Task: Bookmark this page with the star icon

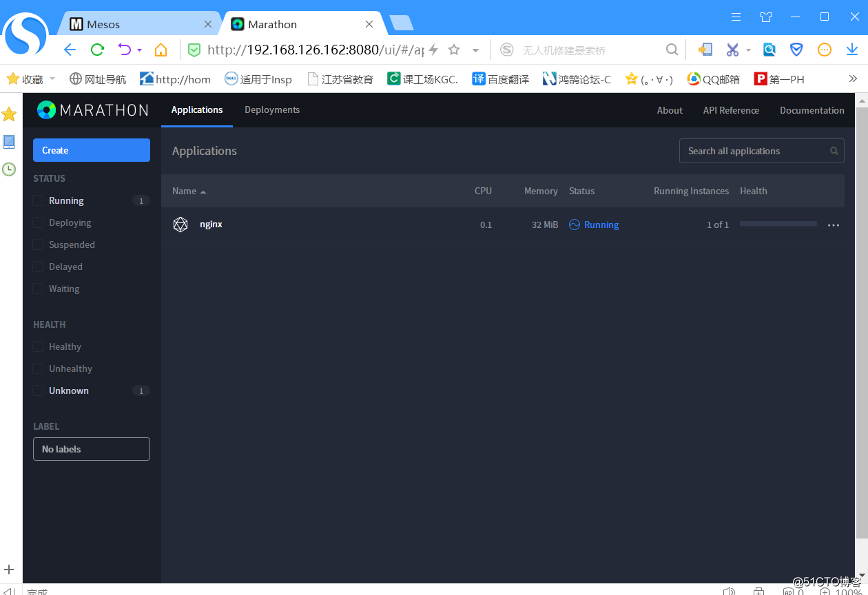Action: [x=454, y=50]
